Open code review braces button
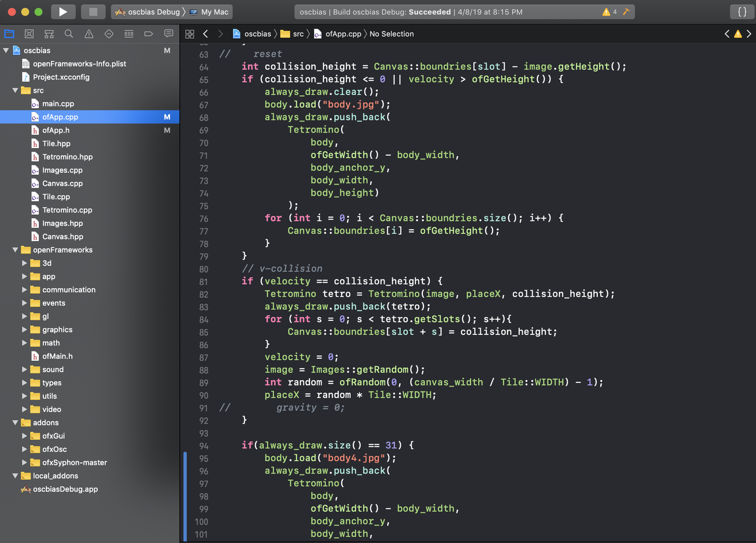Screen dimensions: 756x543 [x=742, y=12]
